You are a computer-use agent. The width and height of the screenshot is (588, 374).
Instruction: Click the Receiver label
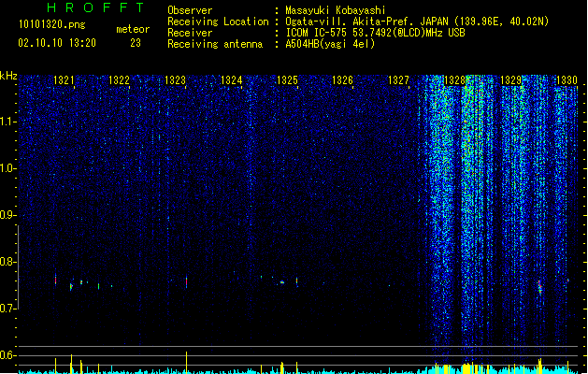(190, 33)
